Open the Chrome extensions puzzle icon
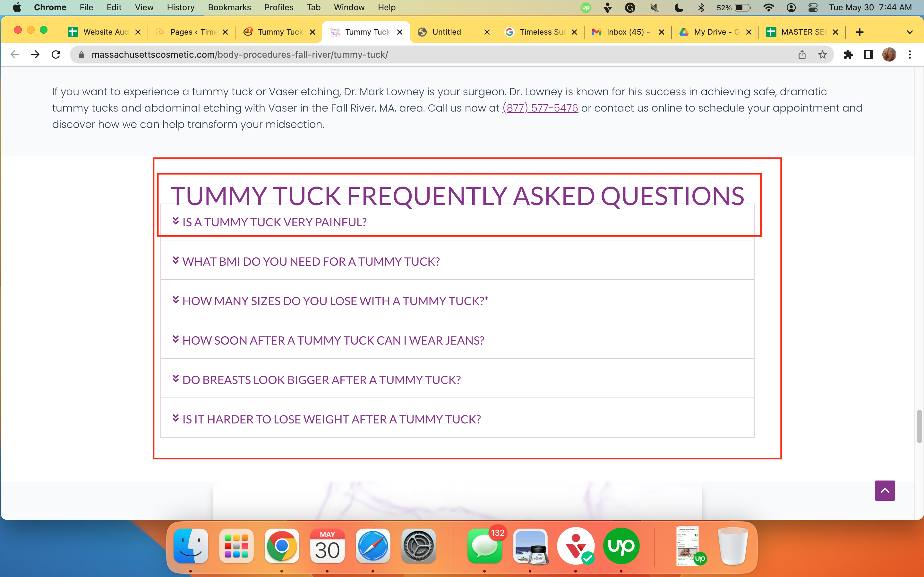Viewport: 924px width, 577px height. point(848,54)
